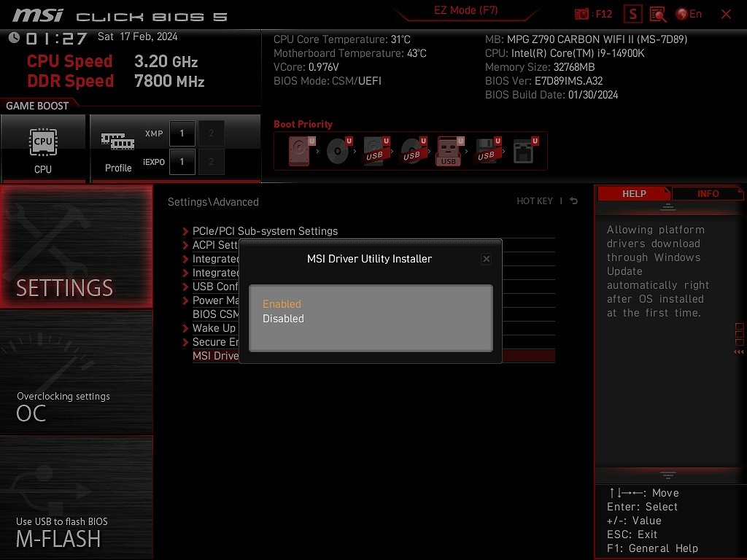Open the HOT KEY list

pos(535,201)
